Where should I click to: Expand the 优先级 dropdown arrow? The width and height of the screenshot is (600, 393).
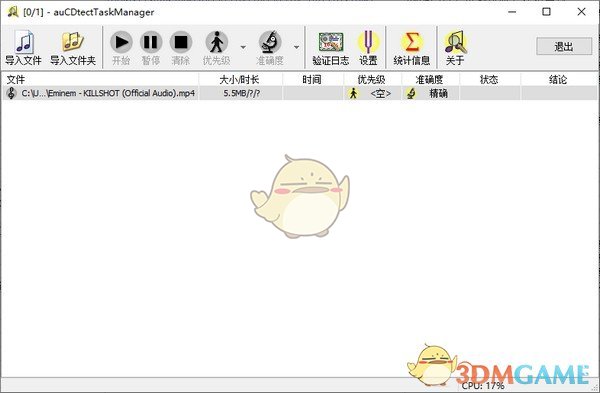click(243, 47)
